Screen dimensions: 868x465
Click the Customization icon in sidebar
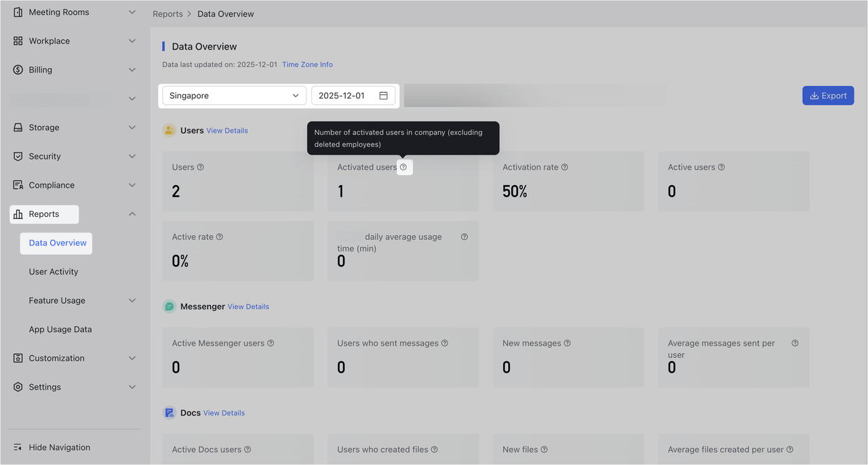pos(18,358)
